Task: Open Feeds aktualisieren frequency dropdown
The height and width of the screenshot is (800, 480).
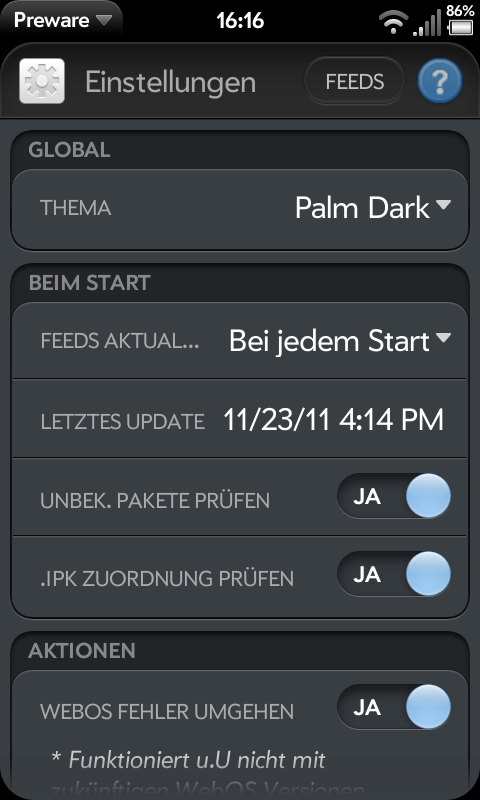Action: 240,341
